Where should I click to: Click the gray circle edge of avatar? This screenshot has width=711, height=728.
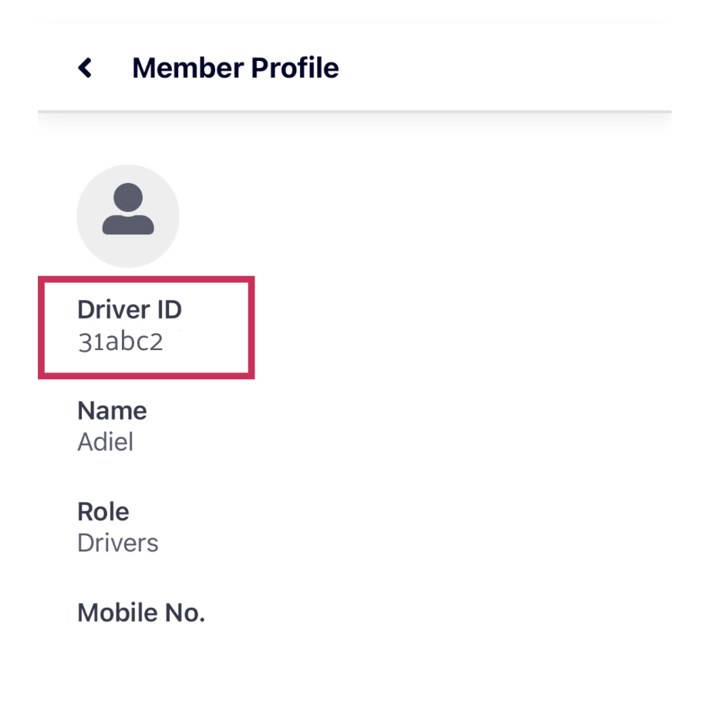pyautogui.click(x=79, y=216)
